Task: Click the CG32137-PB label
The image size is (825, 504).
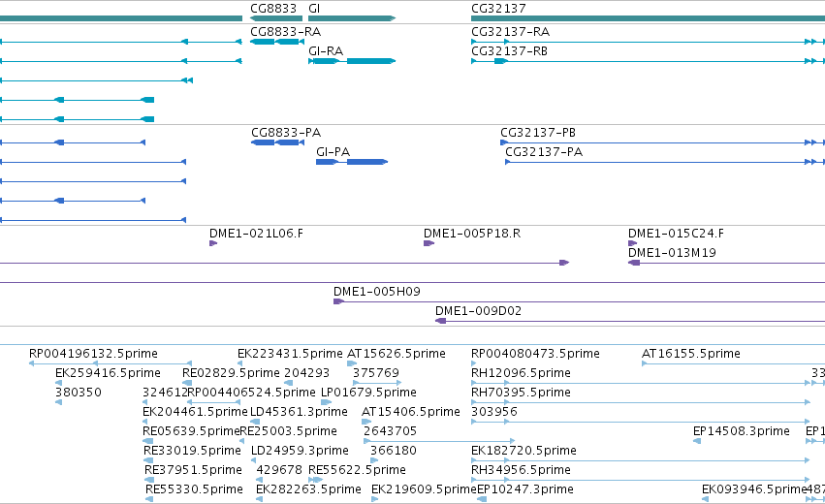Action: point(538,133)
